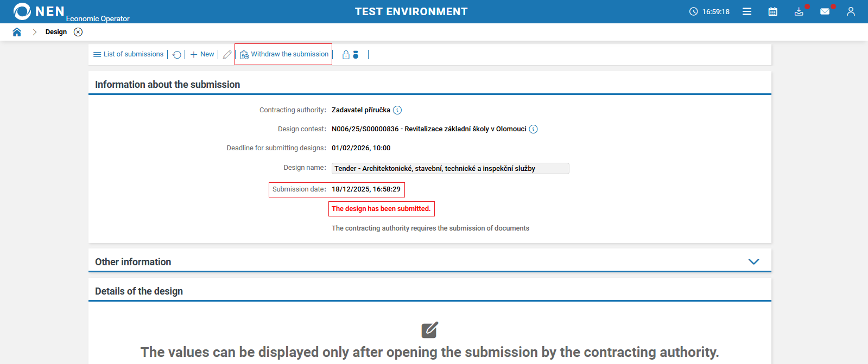Go home via the breadcrumb house icon
This screenshot has width=868, height=364.
click(17, 31)
